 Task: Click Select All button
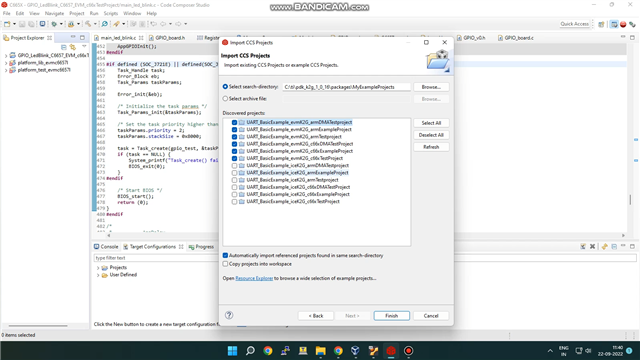pos(431,123)
